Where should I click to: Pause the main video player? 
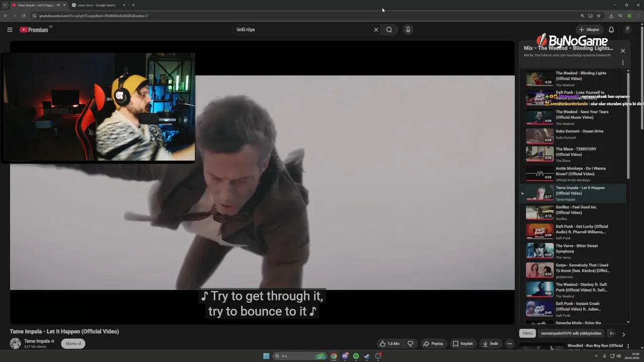click(x=262, y=183)
